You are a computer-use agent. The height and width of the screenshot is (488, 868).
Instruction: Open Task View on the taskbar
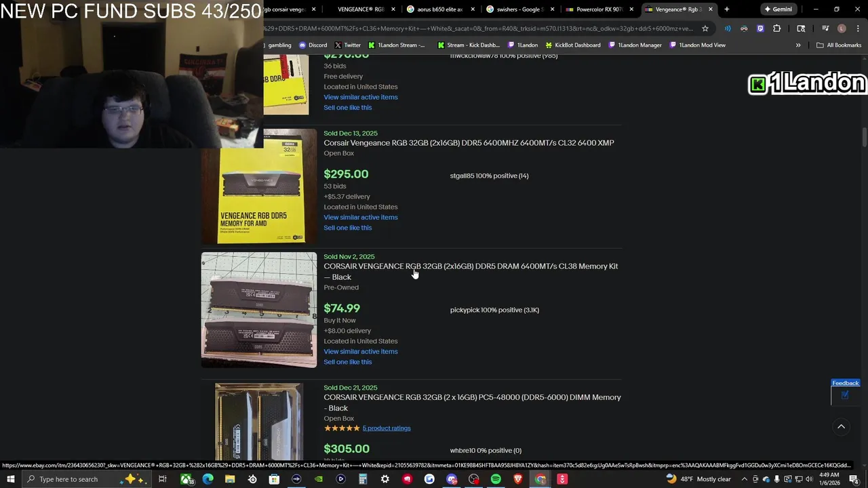pos(163,479)
